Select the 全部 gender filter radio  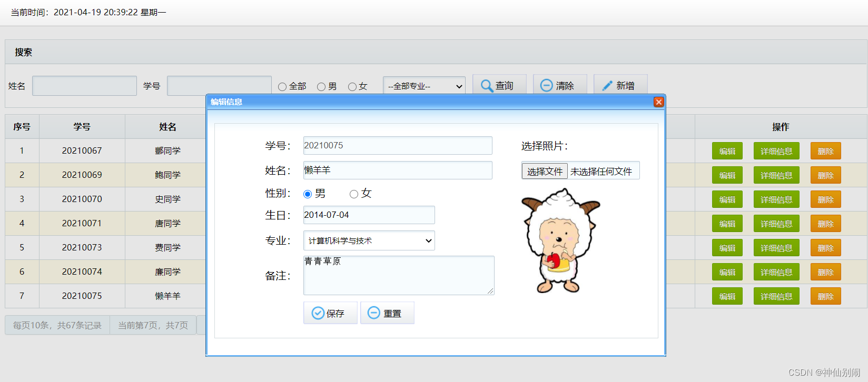(x=282, y=87)
